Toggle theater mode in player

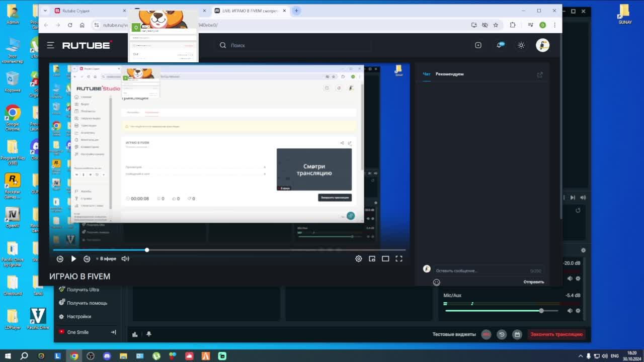point(385,258)
